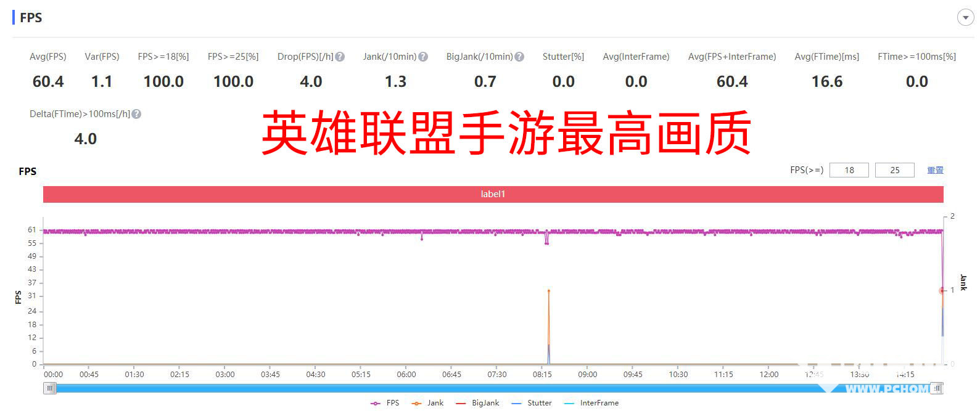Toggle the InterFrame series in legend
Screen dimensions: 980x411
[x=591, y=403]
